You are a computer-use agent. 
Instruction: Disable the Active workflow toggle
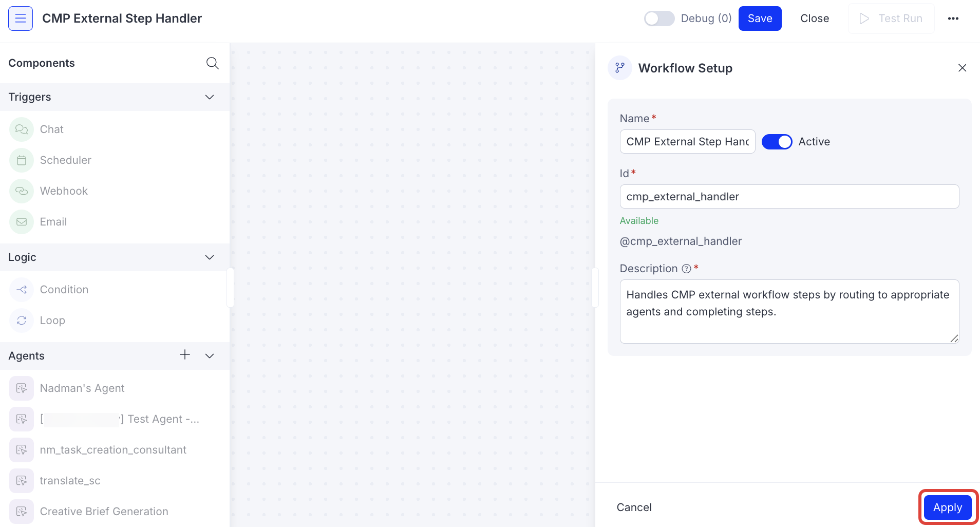(777, 141)
